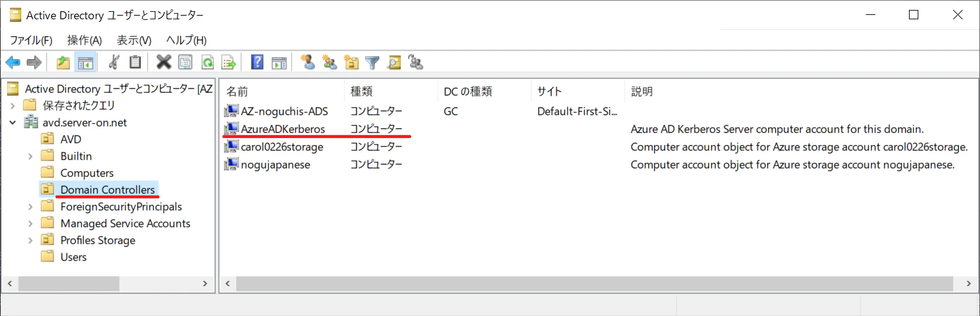Maximize the Active Directory window
Viewport: 980px width, 316px height.
pos(914,14)
